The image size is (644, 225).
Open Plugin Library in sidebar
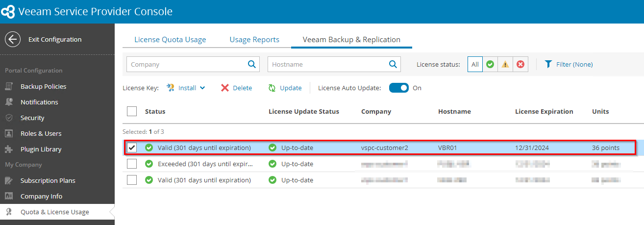coord(41,149)
